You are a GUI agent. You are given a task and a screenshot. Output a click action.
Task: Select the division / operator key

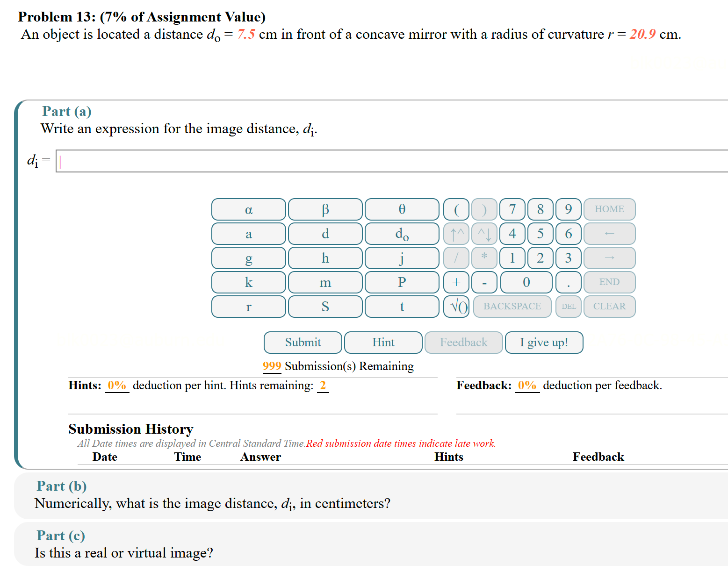point(456,257)
